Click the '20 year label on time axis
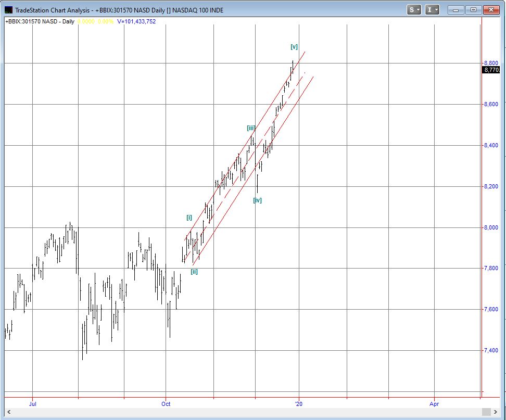506x420 pixels. click(x=298, y=403)
